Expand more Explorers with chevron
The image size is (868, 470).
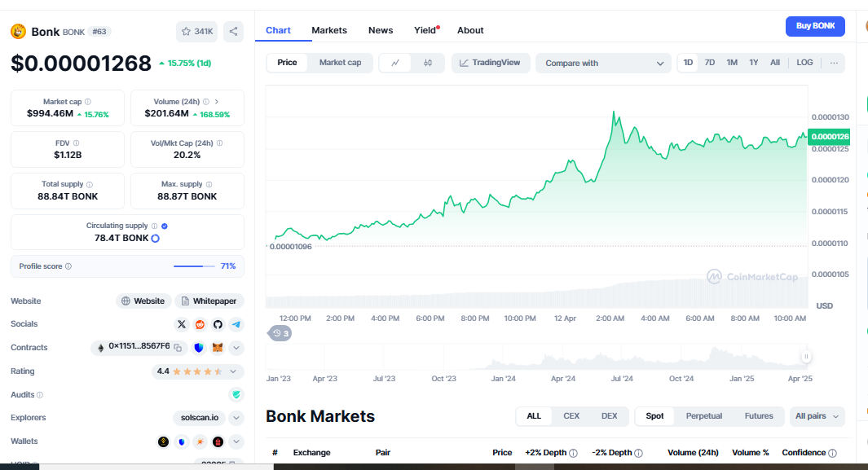[x=236, y=418]
